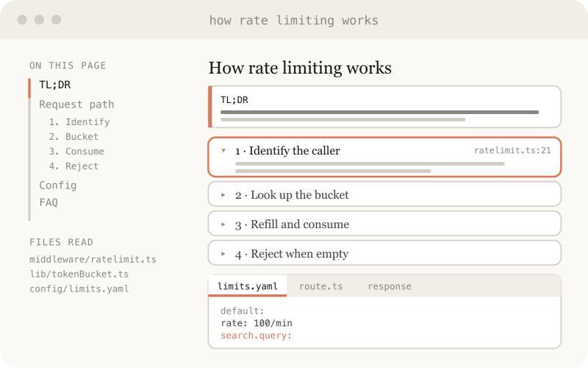Open FAQ section from sidebar

[x=49, y=203]
